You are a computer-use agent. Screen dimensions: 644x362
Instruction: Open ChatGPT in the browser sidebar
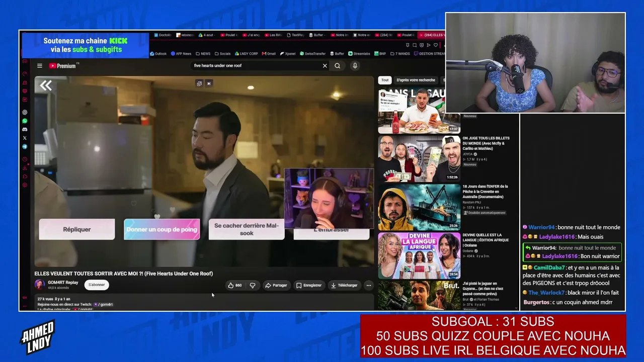click(x=25, y=112)
